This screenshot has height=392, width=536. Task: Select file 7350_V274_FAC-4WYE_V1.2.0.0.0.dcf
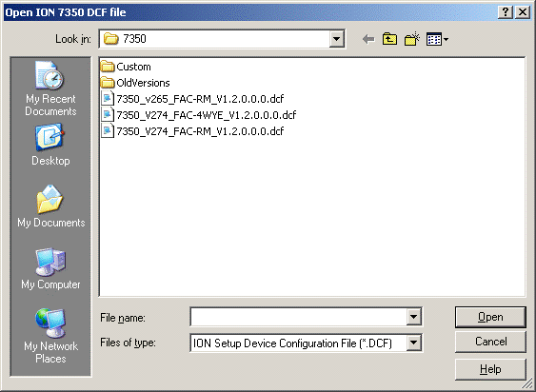(x=199, y=115)
